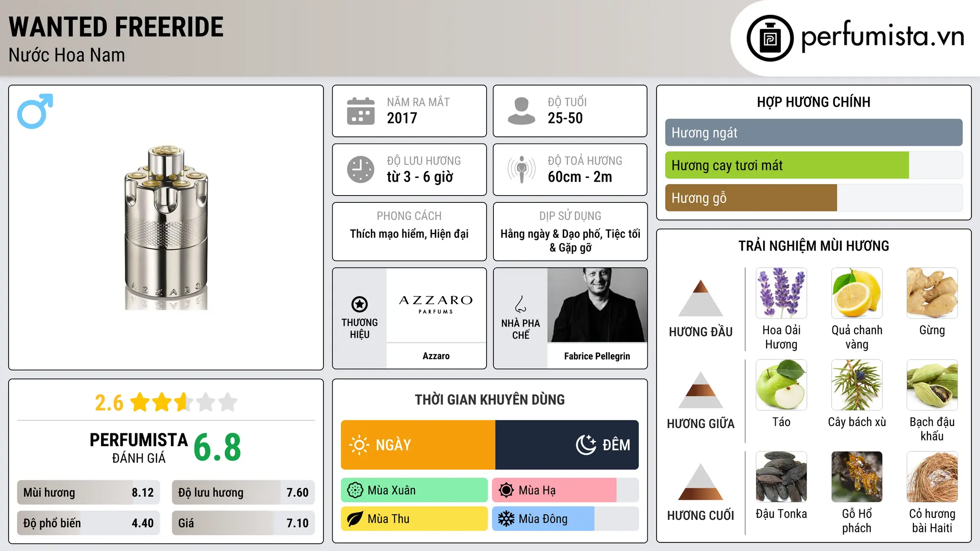
Task: Click the autumn leaf icon
Action: (355, 519)
